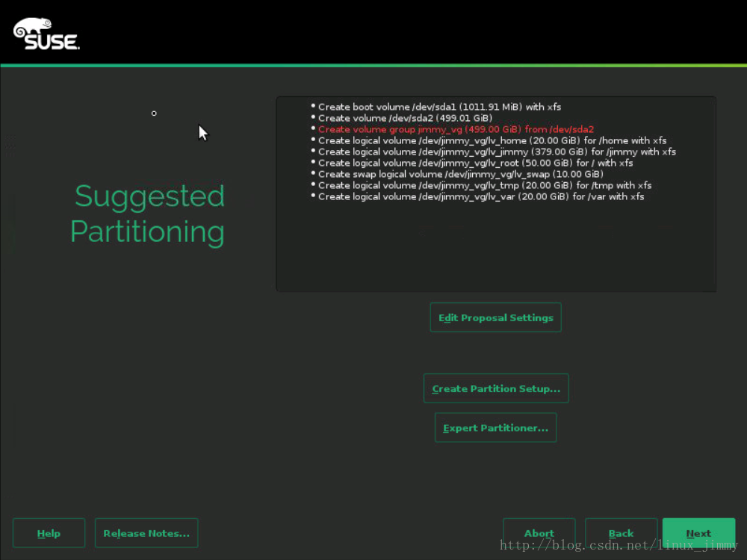This screenshot has height=560, width=747.
Task: Open Edit Proposal Settings
Action: point(495,317)
